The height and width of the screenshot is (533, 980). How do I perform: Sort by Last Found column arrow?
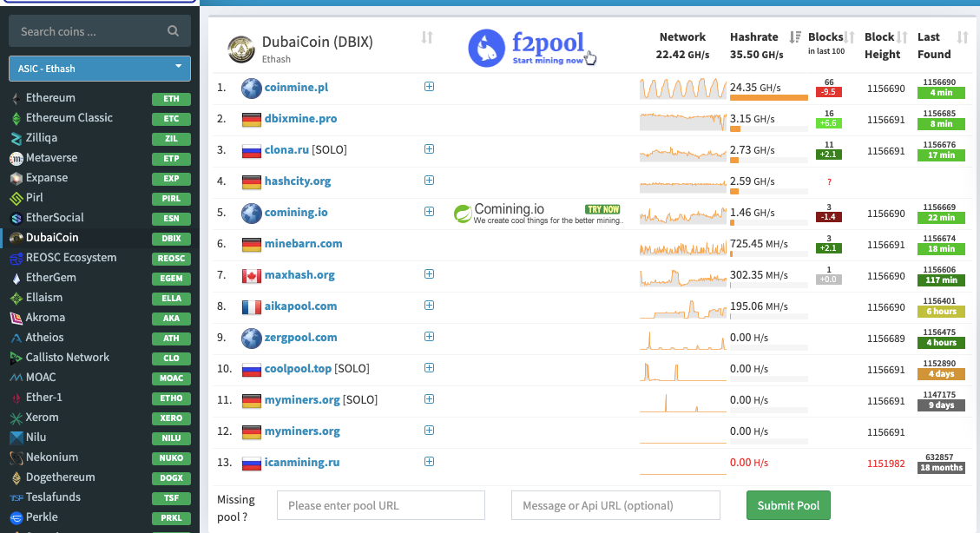(x=963, y=37)
